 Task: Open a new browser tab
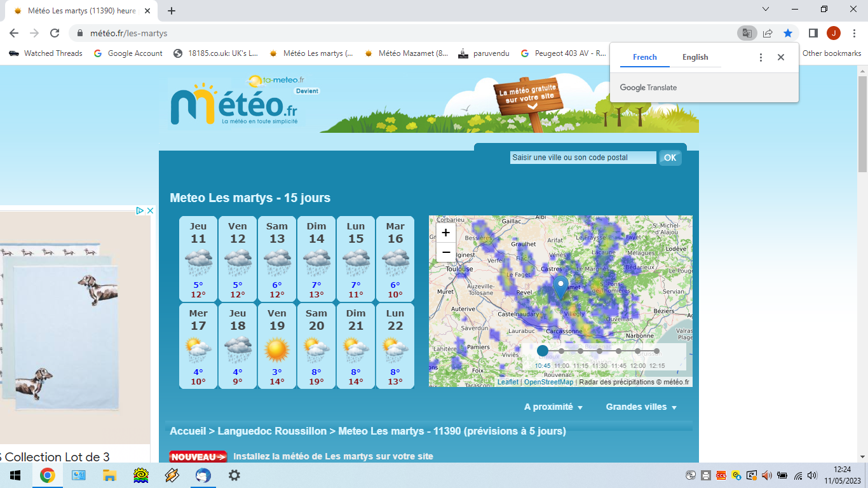pos(172,11)
